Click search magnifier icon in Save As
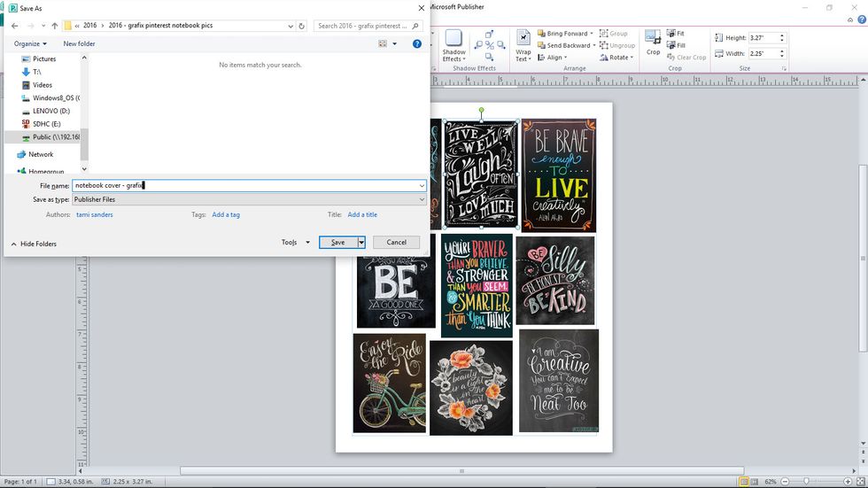This screenshot has height=488, width=868. (415, 26)
